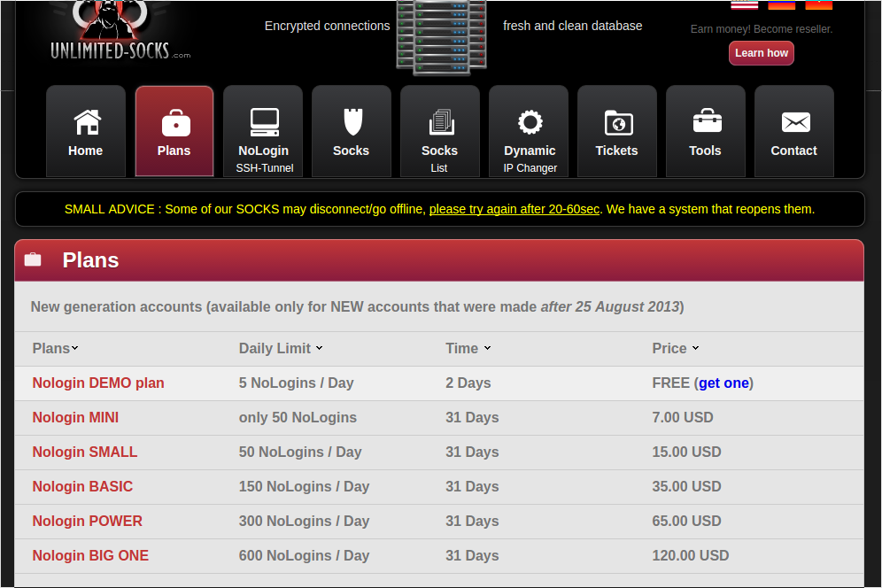Sort by Price column arrow
The height and width of the screenshot is (588, 882).
click(x=695, y=348)
